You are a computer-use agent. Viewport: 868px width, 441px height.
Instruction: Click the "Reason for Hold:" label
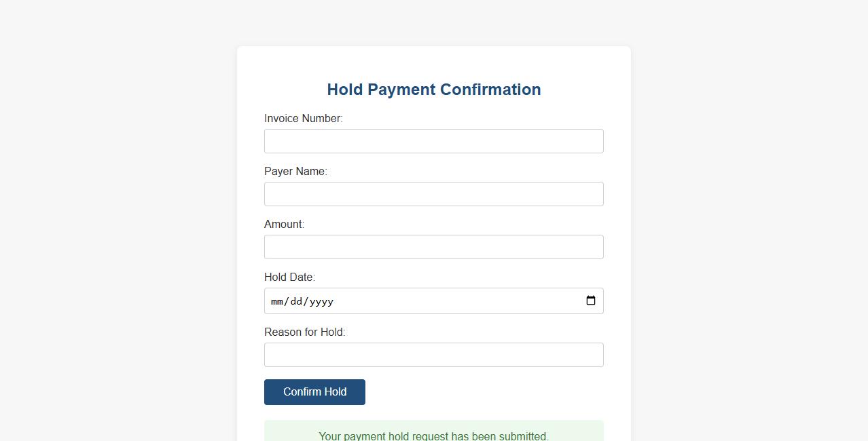pyautogui.click(x=304, y=332)
